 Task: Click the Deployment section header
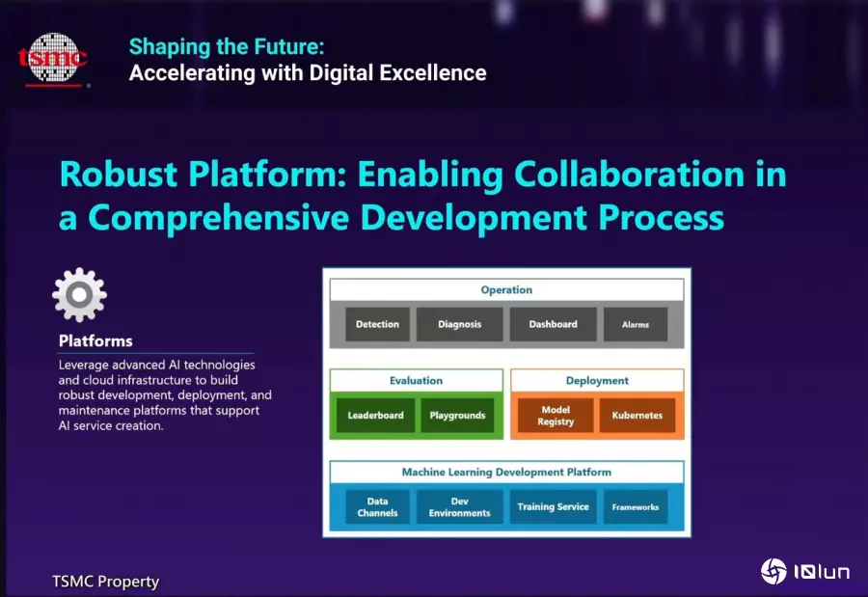click(x=597, y=380)
